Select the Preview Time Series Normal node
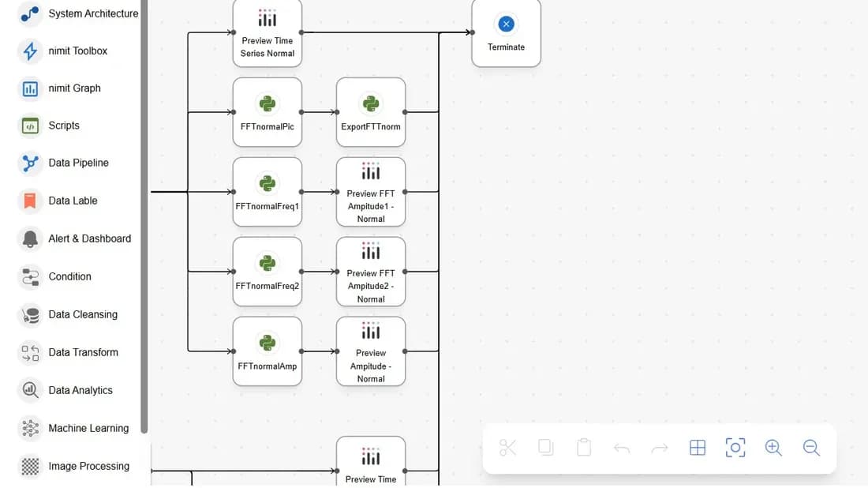The height and width of the screenshot is (488, 868). point(268,32)
